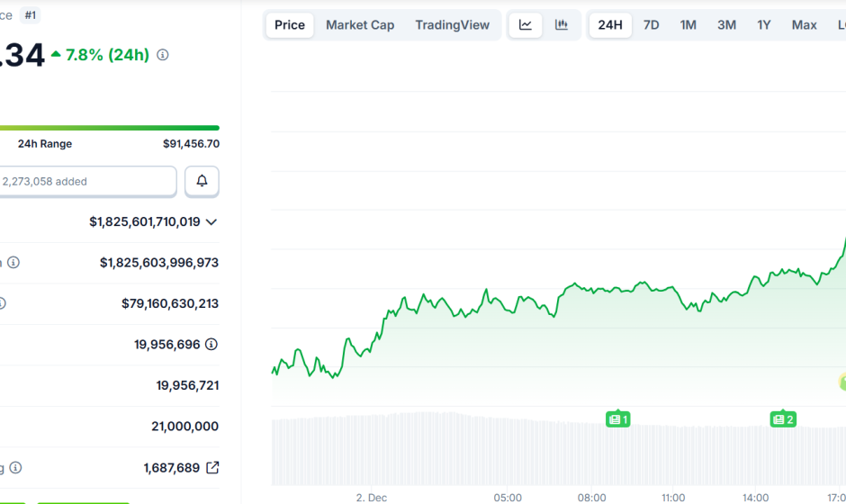Select the Price chart tab
This screenshot has height=504, width=846.
click(290, 25)
